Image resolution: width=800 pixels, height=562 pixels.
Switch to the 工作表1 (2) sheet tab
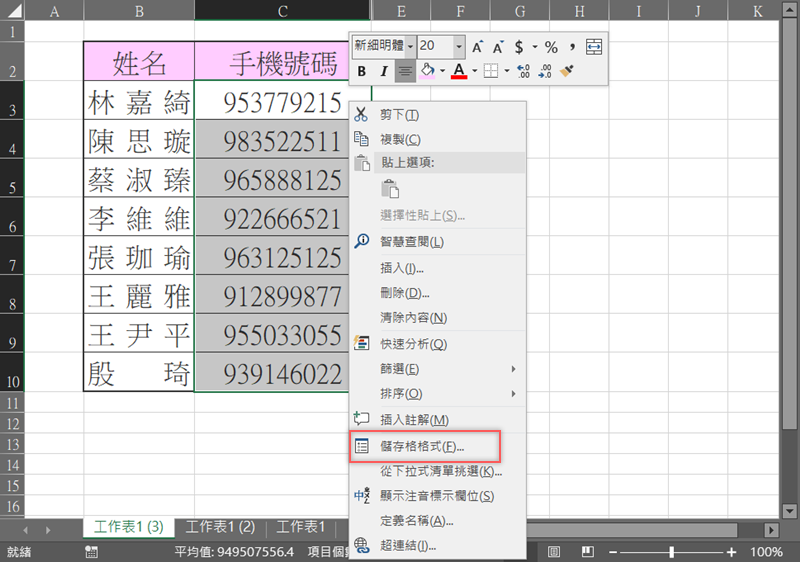click(220, 527)
